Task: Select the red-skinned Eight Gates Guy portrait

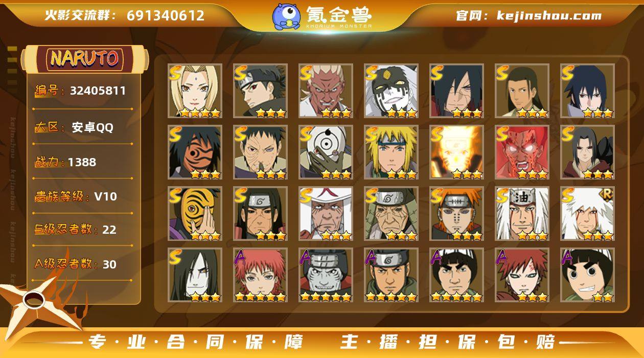Action: click(522, 152)
